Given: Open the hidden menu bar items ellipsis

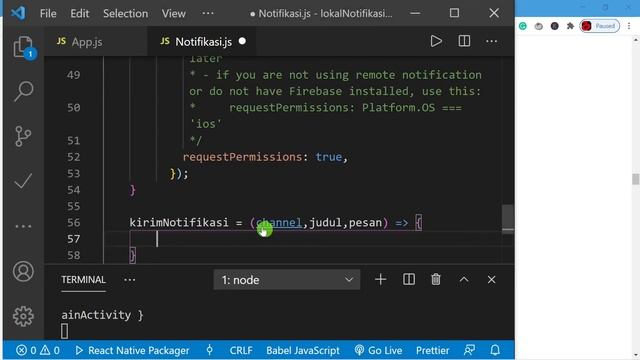Looking at the screenshot, I should click(x=208, y=13).
